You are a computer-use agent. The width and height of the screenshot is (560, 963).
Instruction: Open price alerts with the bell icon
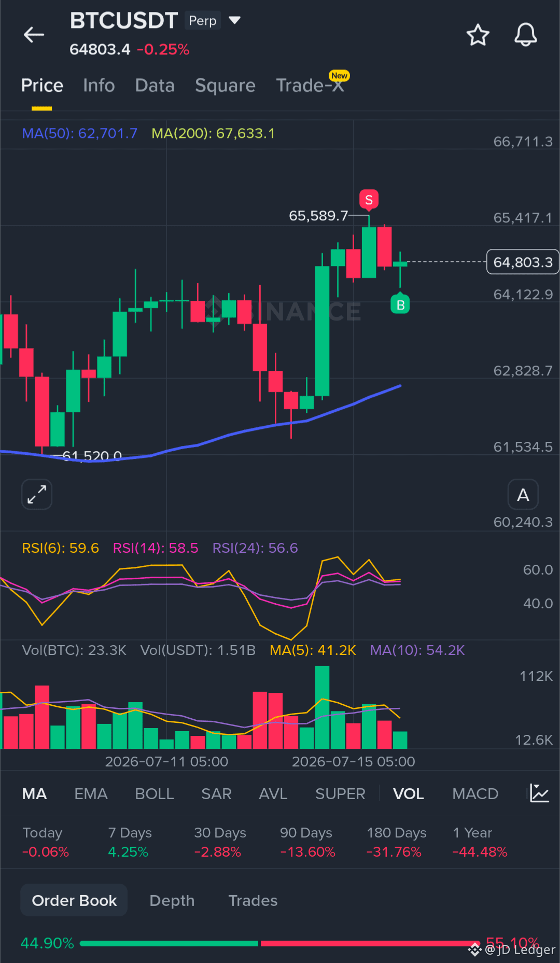pos(525,35)
